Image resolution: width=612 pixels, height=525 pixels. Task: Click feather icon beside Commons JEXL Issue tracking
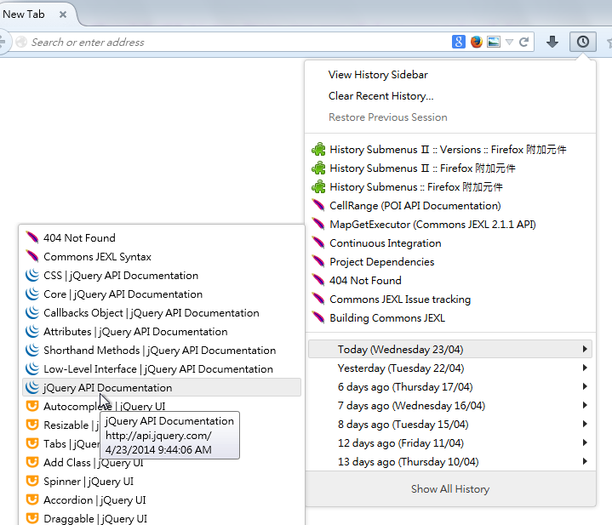pyautogui.click(x=318, y=299)
